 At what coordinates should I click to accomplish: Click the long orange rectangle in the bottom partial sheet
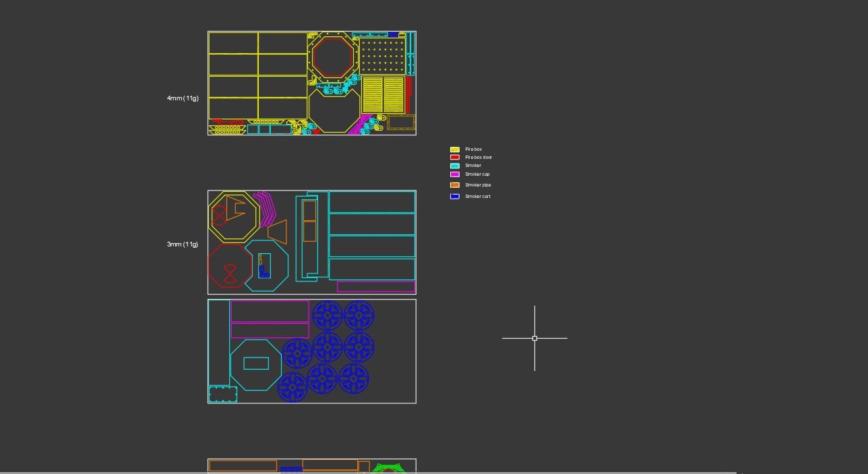click(243, 465)
